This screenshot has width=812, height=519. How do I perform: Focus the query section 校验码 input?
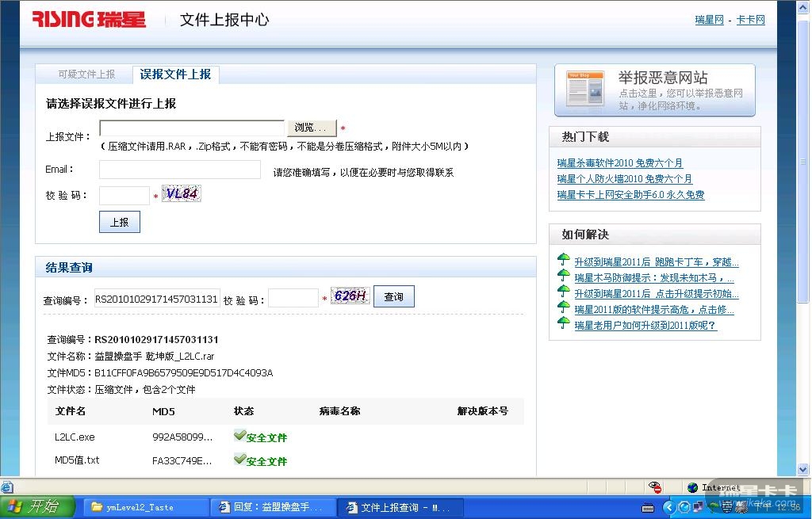[293, 298]
